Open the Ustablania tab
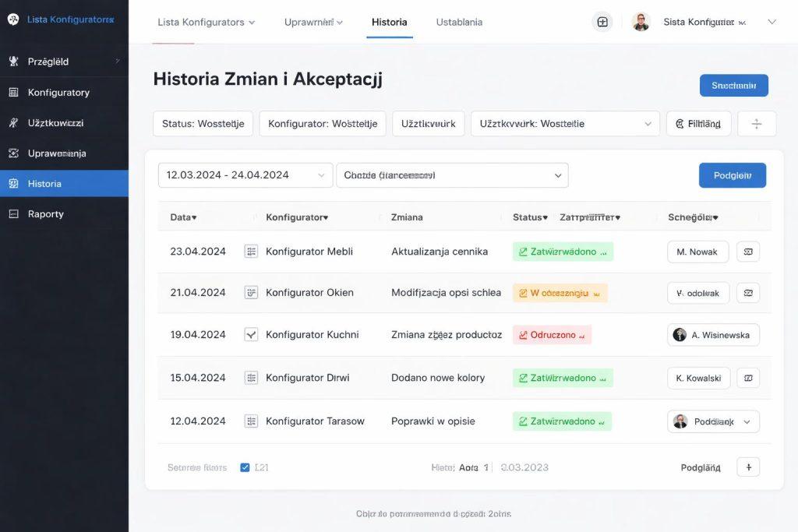Screen dimensions: 798x532 [x=459, y=22]
